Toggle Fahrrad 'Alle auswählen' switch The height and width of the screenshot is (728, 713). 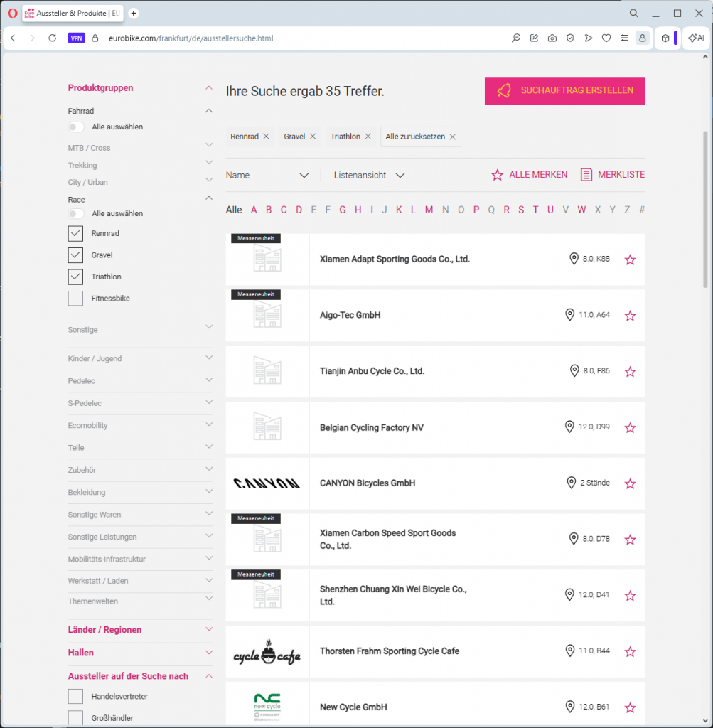click(x=76, y=127)
